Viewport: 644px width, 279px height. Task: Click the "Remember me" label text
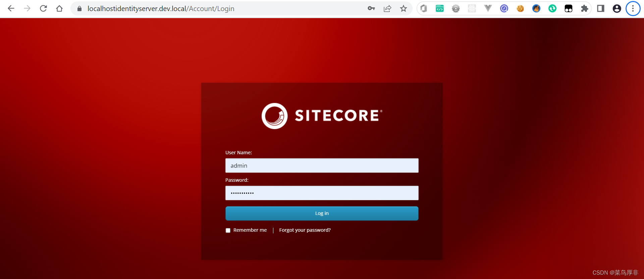pos(250,230)
